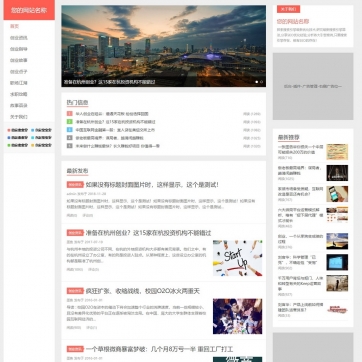Click red category tag before 如果没有标题封面图片时
This screenshot has width=362, height=362.
pos(75,185)
